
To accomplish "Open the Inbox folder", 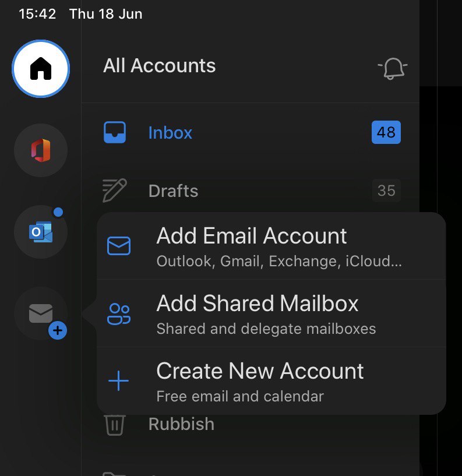I will click(x=252, y=132).
